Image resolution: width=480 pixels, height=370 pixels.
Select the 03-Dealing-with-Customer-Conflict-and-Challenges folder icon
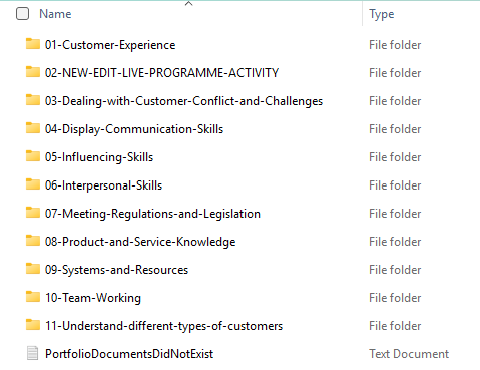(x=33, y=100)
